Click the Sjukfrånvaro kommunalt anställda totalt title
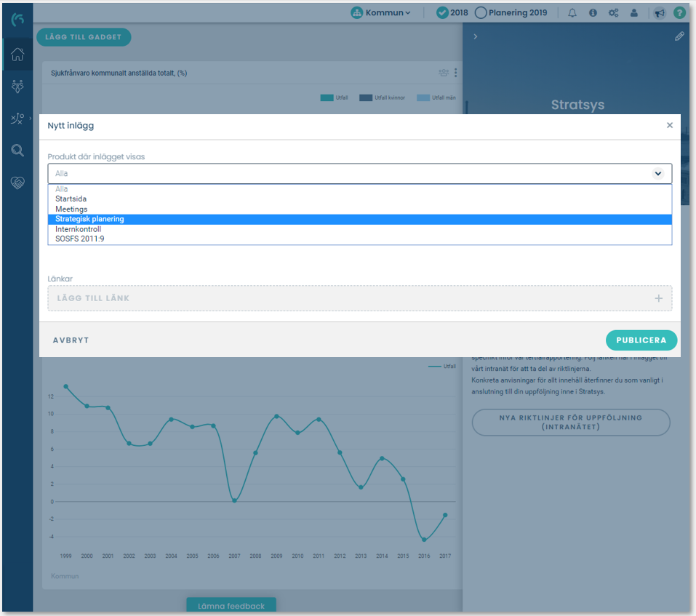The height and width of the screenshot is (616, 696). (119, 73)
